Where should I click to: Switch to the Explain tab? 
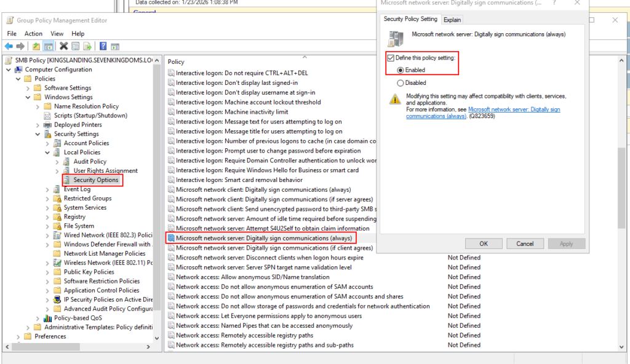click(x=452, y=20)
